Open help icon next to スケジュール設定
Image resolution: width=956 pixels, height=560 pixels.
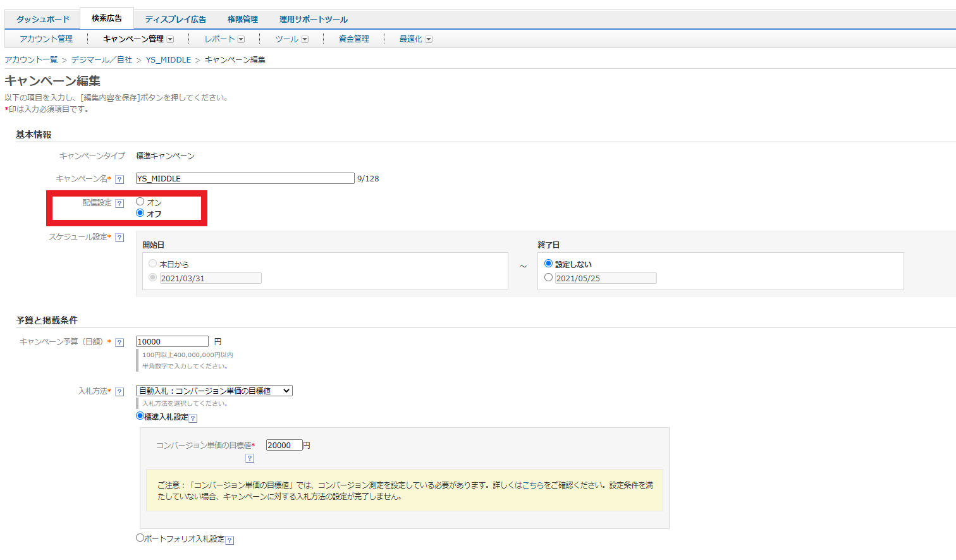[120, 238]
